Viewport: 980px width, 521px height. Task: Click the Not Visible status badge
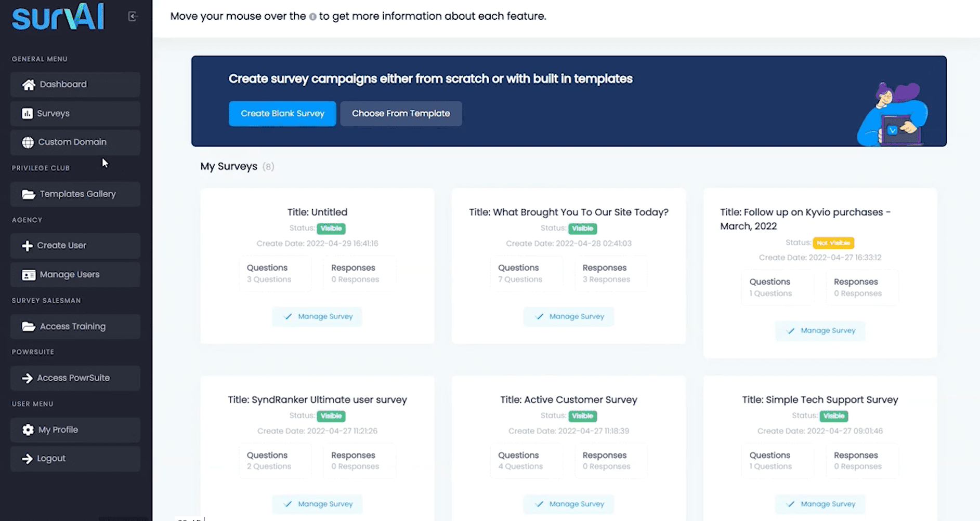coord(833,243)
